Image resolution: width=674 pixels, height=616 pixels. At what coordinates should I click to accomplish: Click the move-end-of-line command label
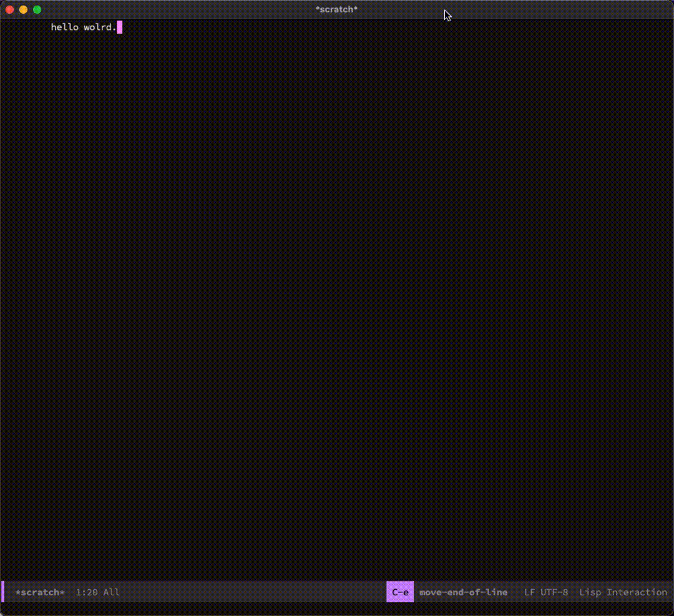pos(463,592)
